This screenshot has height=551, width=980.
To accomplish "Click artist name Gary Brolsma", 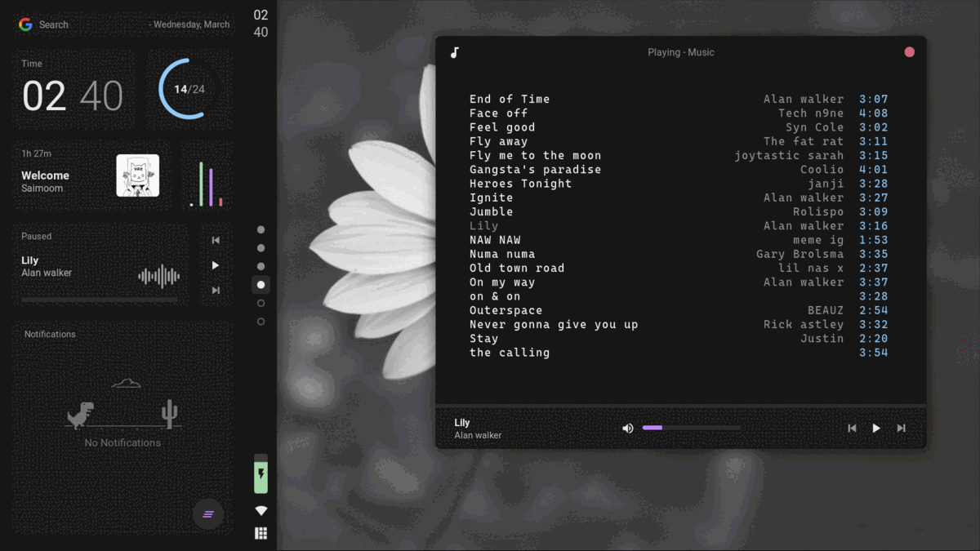I will tap(800, 254).
